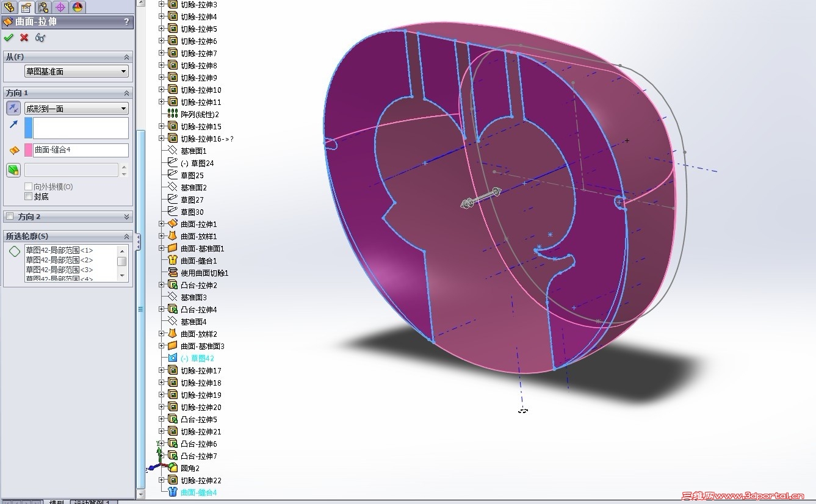Screen dimensions: 816x504
Task: Click the extrusion direction selection box
Action: coord(81,128)
